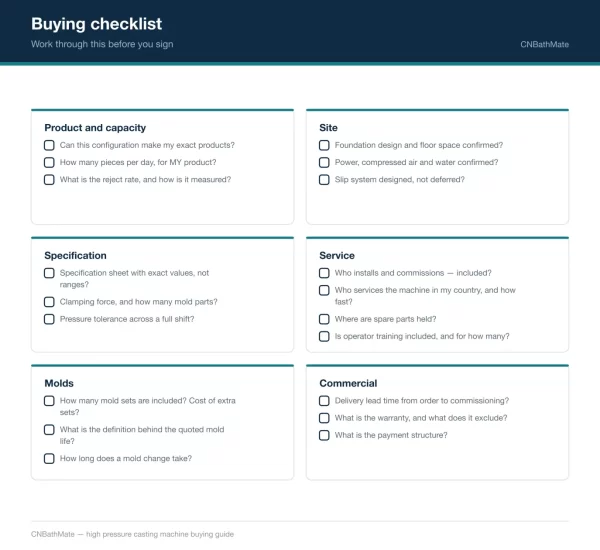Check the operator training included checkbox
The width and height of the screenshot is (600, 550).
[324, 336]
